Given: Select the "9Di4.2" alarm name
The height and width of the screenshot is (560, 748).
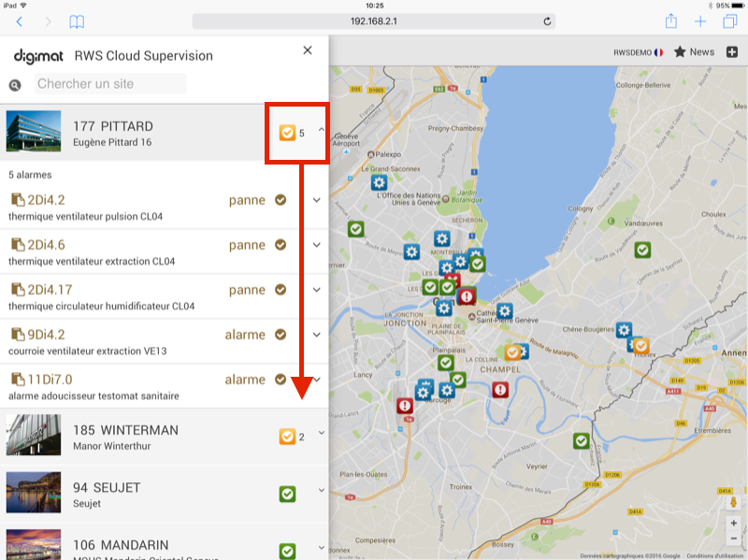Looking at the screenshot, I should [x=46, y=335].
